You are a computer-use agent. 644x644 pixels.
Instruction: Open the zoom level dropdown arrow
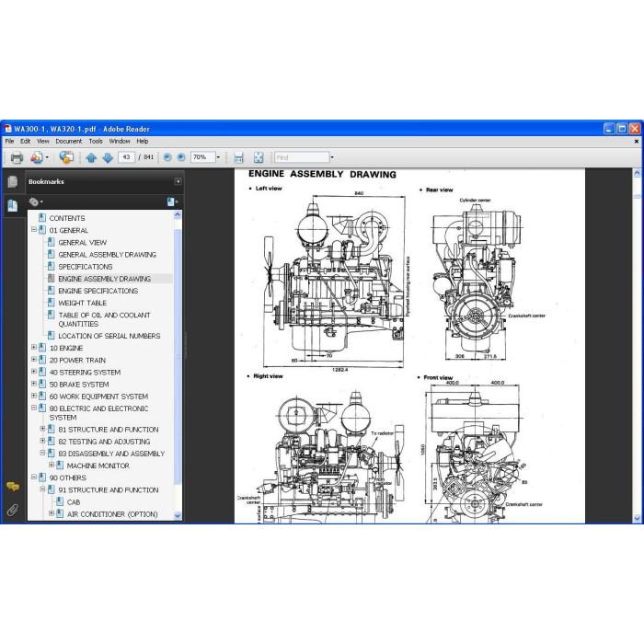click(x=218, y=157)
